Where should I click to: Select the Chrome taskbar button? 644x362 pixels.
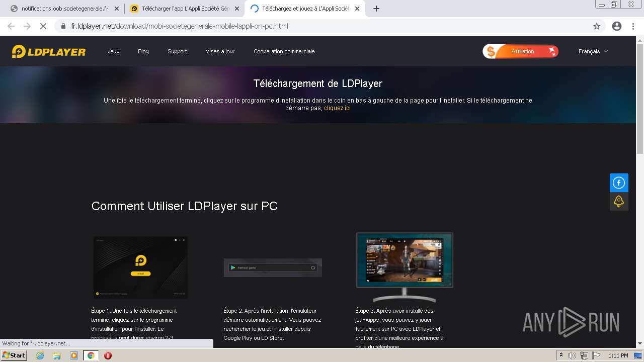coord(91,355)
